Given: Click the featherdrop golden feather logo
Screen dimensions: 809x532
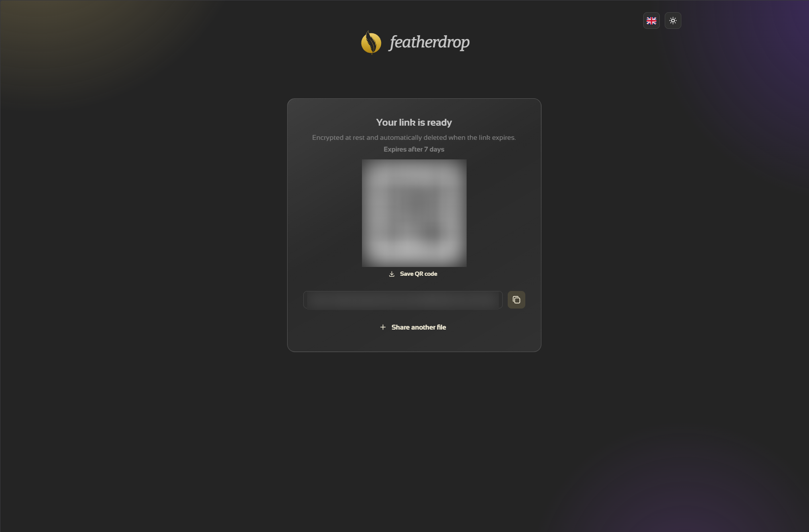Looking at the screenshot, I should click(371, 43).
